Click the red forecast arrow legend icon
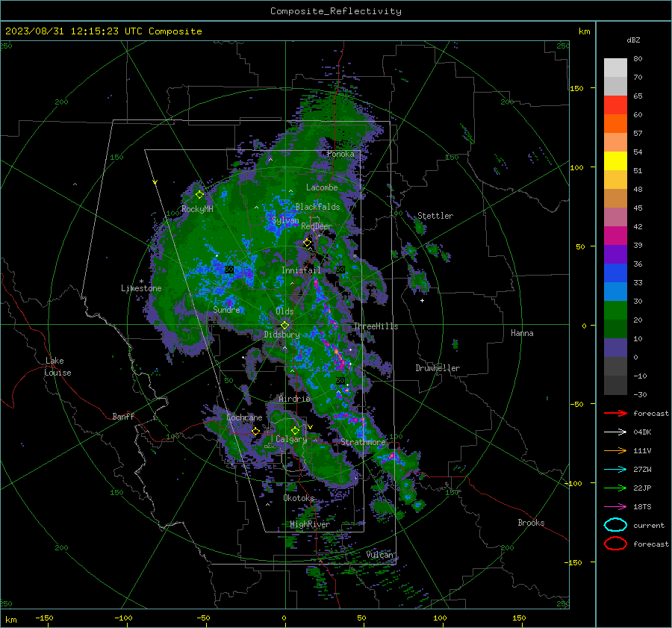672x628 pixels. pos(615,413)
